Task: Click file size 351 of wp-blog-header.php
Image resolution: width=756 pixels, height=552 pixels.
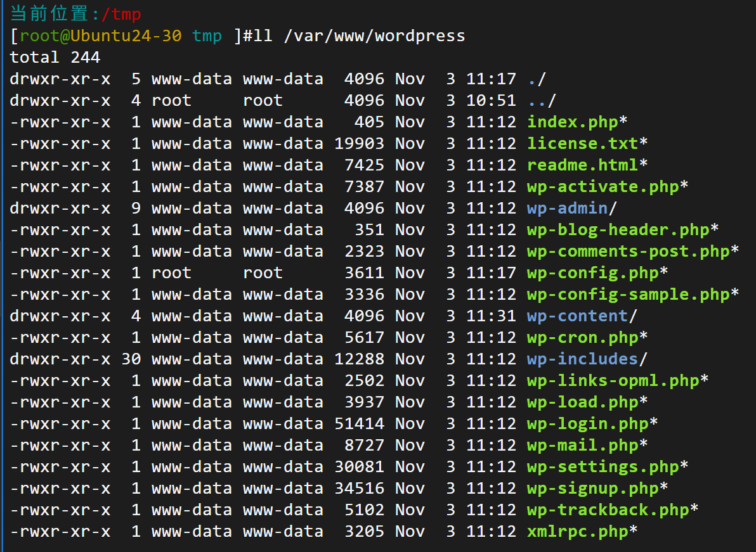Action: coord(369,230)
